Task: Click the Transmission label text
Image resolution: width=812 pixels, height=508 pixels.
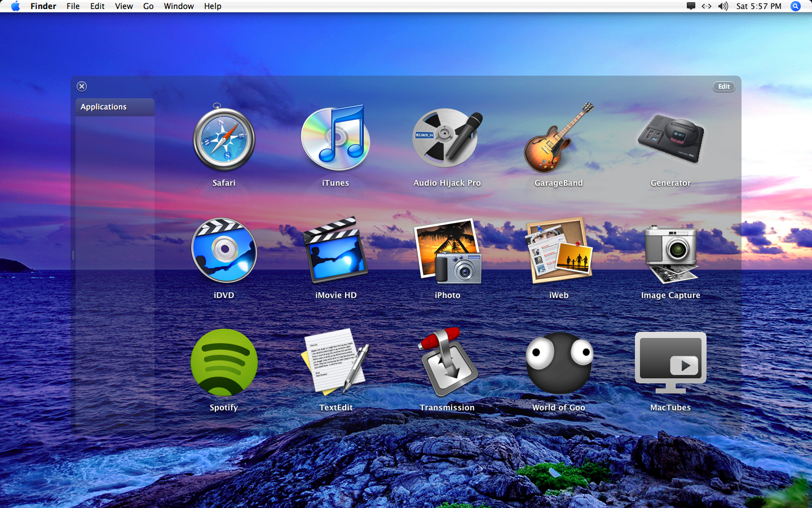Action: coord(447,408)
